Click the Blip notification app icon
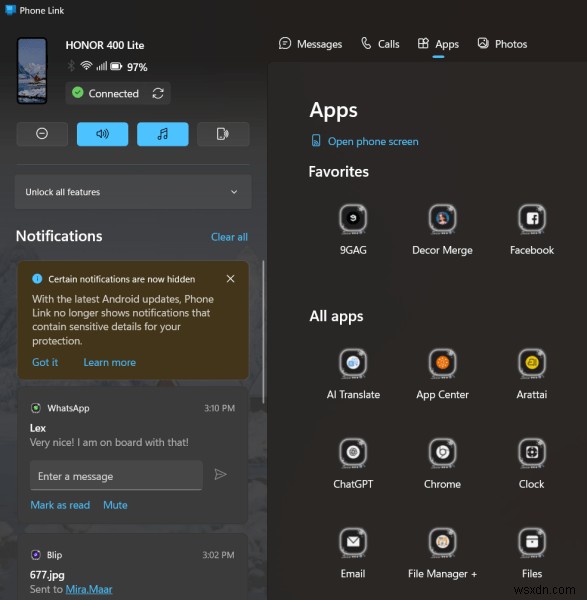The height and width of the screenshot is (600, 587). pyautogui.click(x=36, y=555)
